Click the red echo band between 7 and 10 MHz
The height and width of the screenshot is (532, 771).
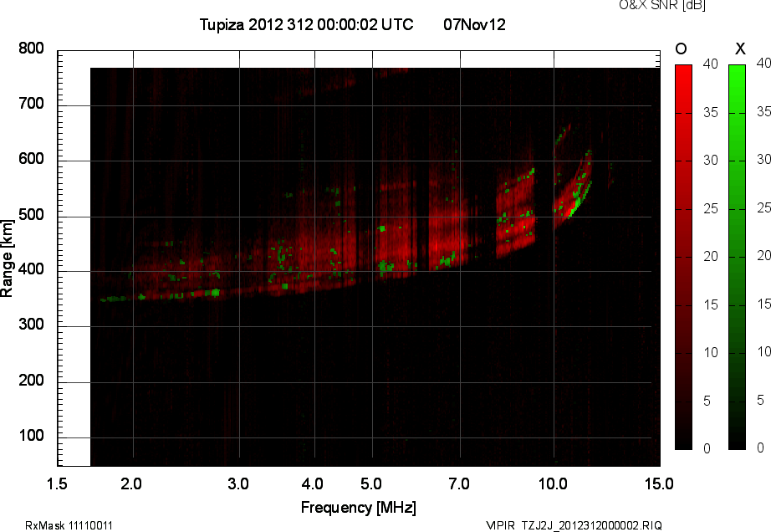point(515,214)
